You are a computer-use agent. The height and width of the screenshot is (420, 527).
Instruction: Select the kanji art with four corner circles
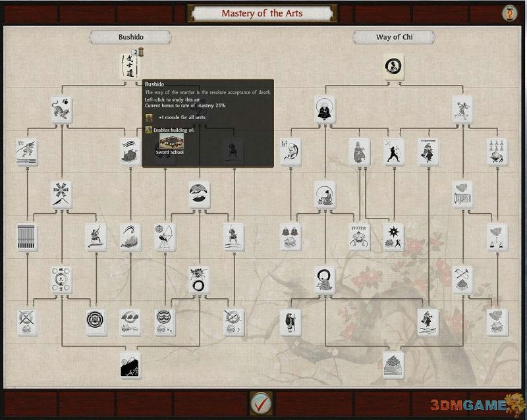tap(62, 280)
